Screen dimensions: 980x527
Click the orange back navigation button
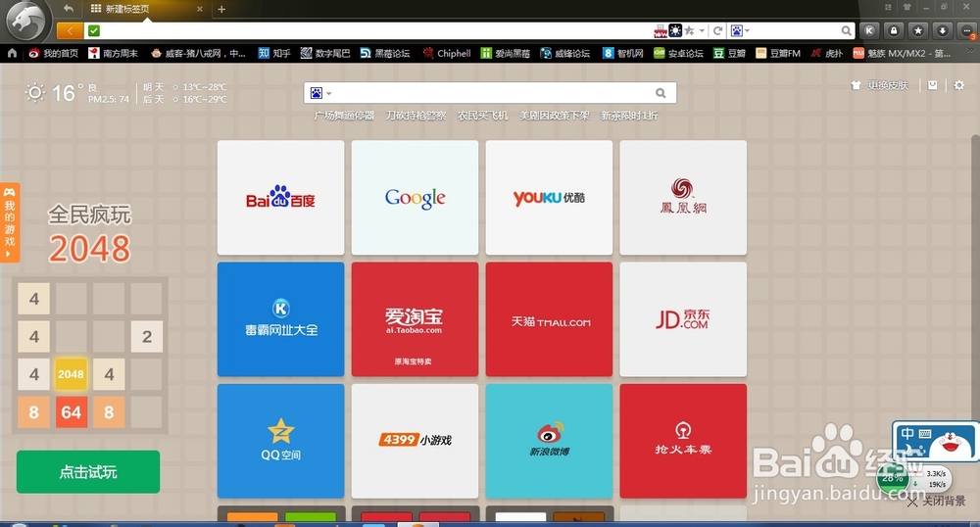tap(70, 30)
